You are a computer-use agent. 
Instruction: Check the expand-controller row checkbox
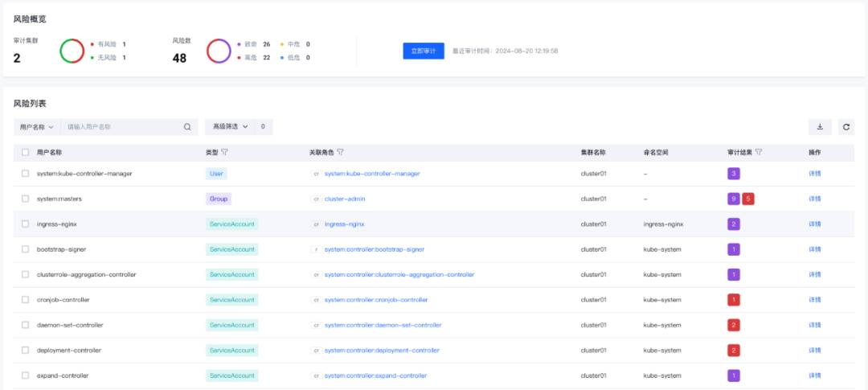[x=26, y=376]
